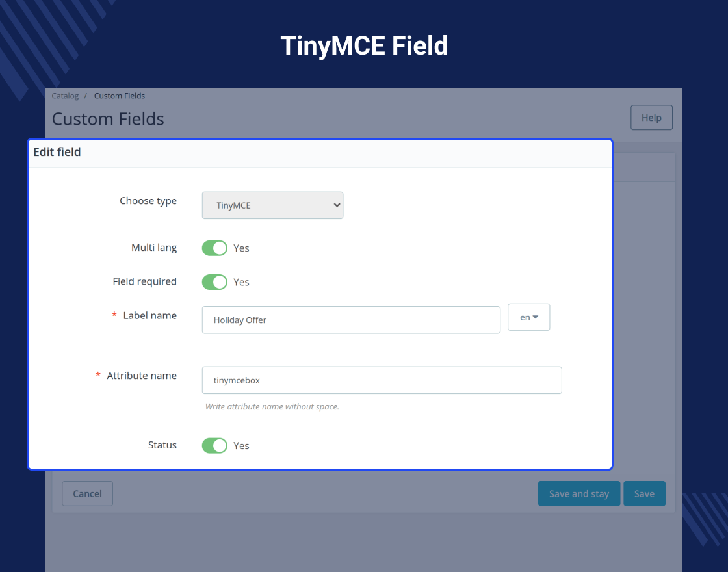Open the Help button
Image resolution: width=728 pixels, height=572 pixels.
pyautogui.click(x=651, y=118)
